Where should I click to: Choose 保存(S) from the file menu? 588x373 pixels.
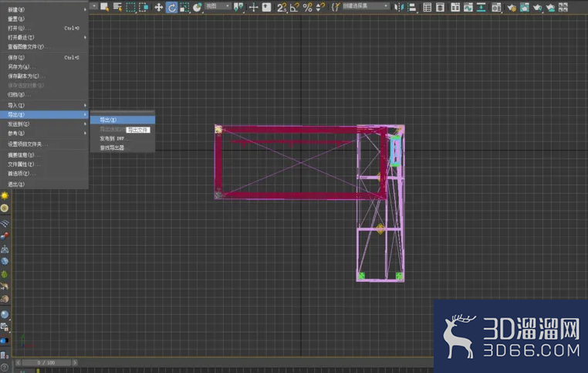click(x=44, y=57)
